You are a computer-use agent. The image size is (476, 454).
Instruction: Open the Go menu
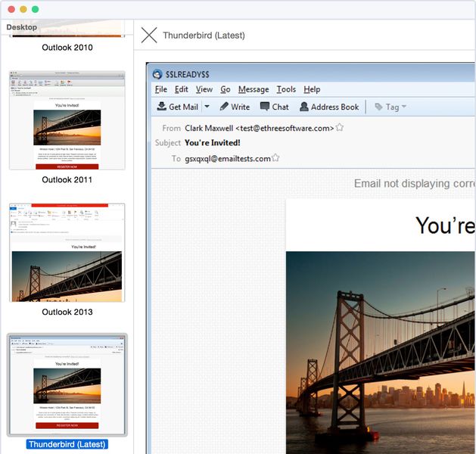[226, 89]
